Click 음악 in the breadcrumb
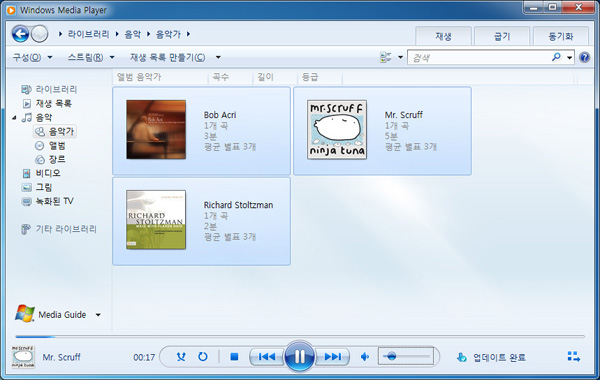600x380 pixels. [132, 34]
